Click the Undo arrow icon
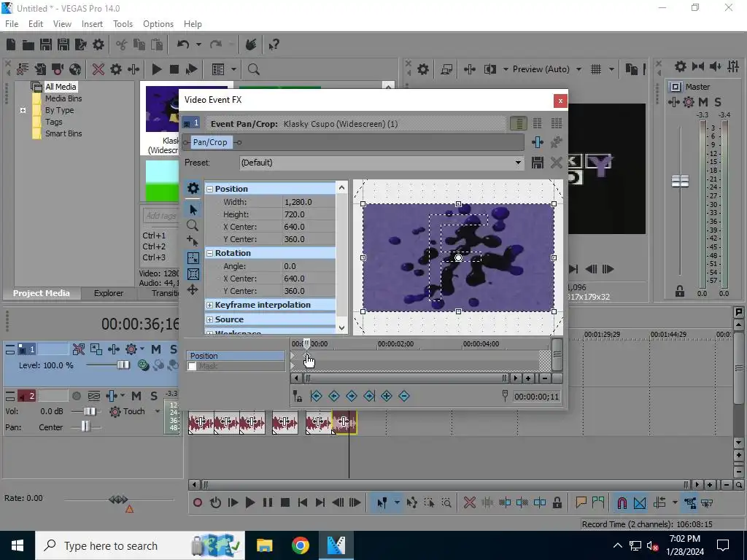Viewport: 747px width, 560px height. click(x=183, y=44)
